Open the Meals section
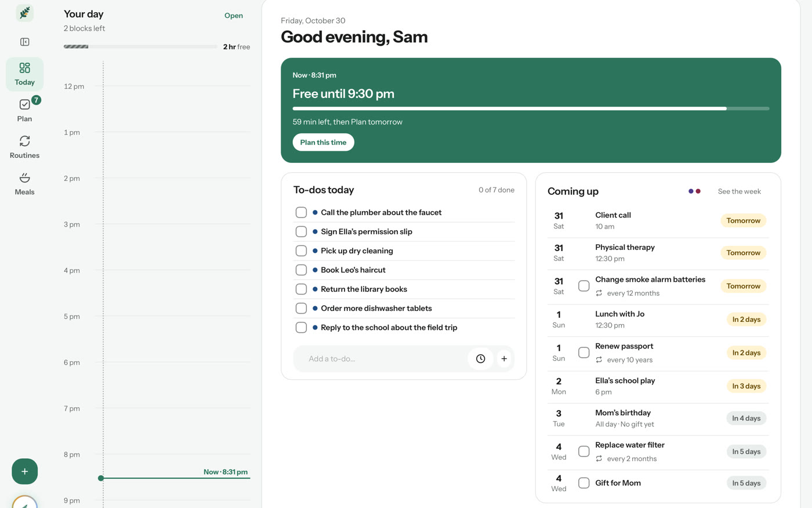 tap(24, 184)
